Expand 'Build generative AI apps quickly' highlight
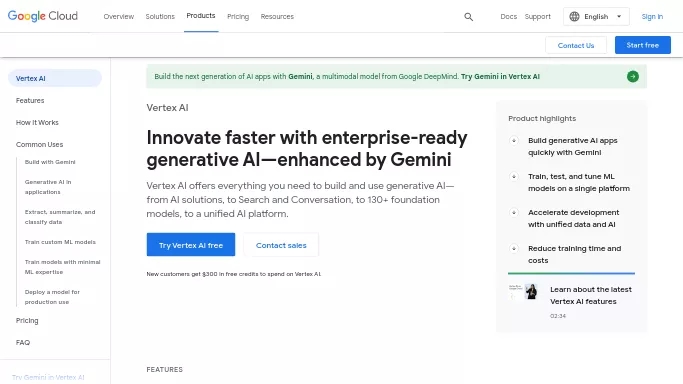 pos(514,141)
